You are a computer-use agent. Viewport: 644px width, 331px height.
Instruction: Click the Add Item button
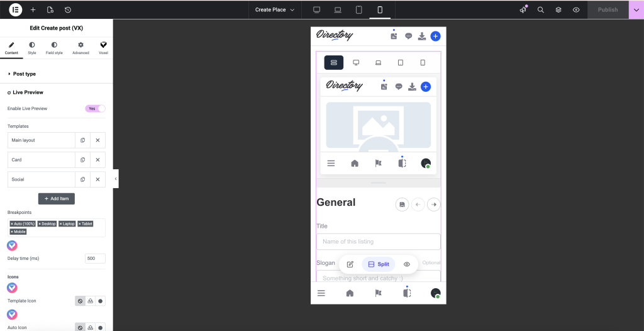pos(57,198)
